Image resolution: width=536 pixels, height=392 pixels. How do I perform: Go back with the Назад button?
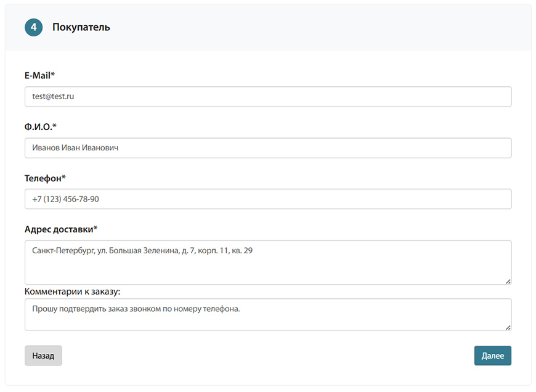point(43,356)
